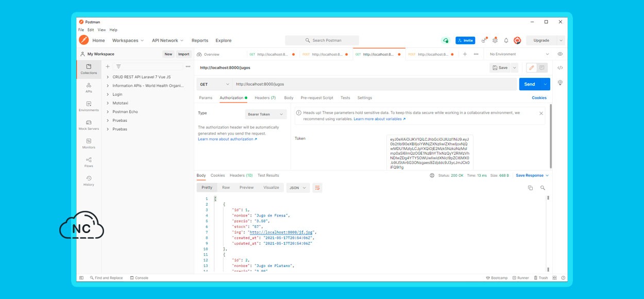Follow Learn more about authorization link
This screenshot has height=299, width=644.
pyautogui.click(x=227, y=139)
